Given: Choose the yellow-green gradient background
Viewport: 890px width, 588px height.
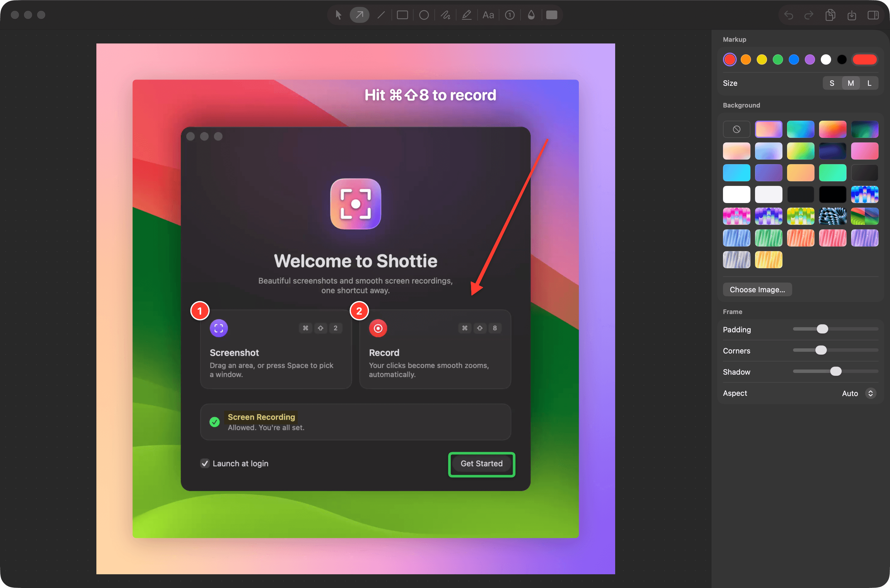Looking at the screenshot, I should [x=800, y=151].
